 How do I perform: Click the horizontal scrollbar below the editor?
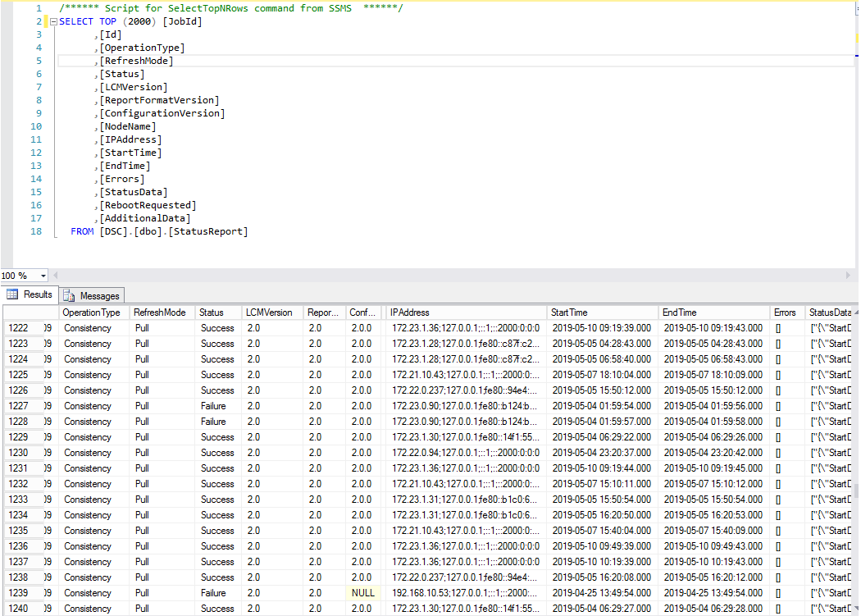tap(451, 276)
